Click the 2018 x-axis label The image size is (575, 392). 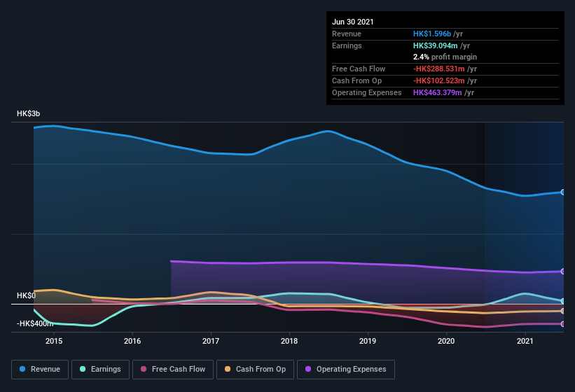[289, 341]
